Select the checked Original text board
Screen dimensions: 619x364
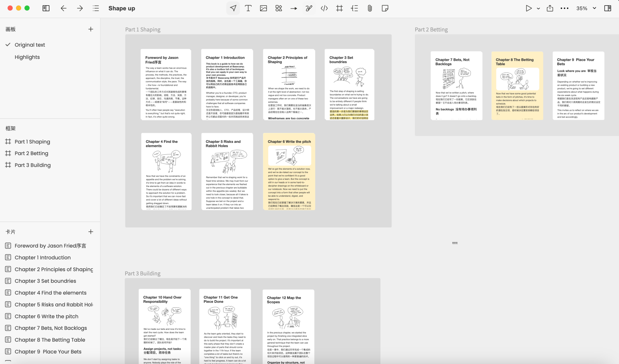coord(30,45)
